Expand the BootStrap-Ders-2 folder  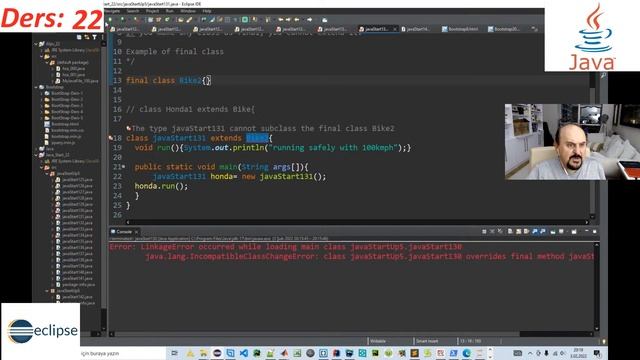[42, 99]
